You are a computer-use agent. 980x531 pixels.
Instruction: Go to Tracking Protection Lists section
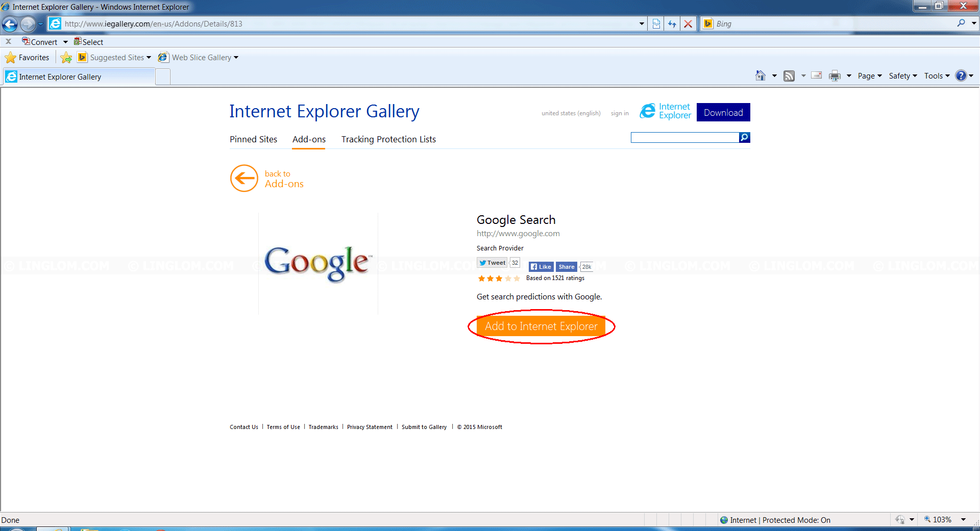(x=388, y=139)
